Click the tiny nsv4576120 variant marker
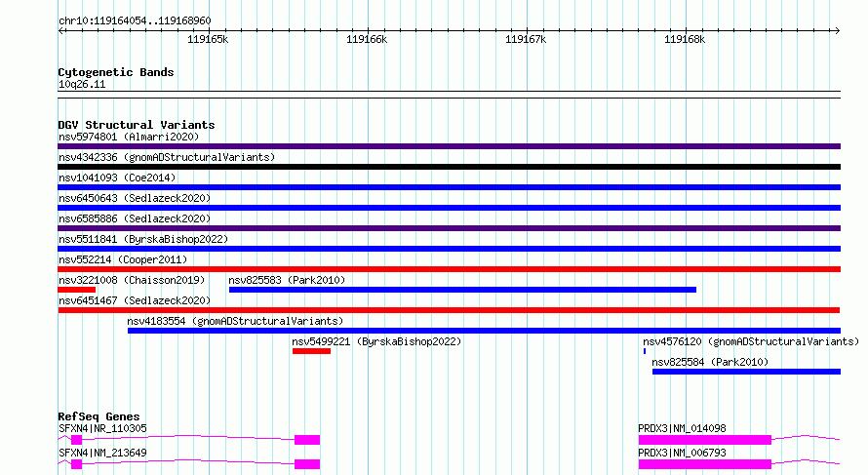868x475 pixels. [x=645, y=351]
